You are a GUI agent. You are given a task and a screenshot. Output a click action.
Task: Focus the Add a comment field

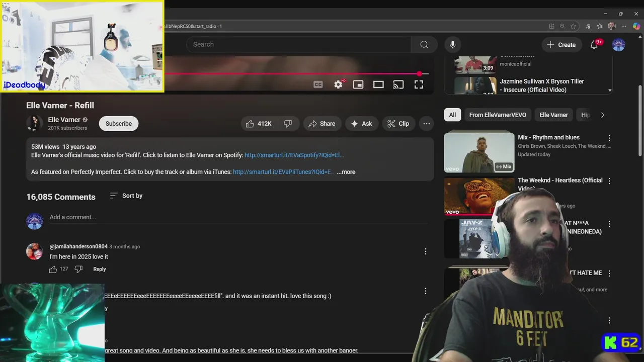point(238,217)
